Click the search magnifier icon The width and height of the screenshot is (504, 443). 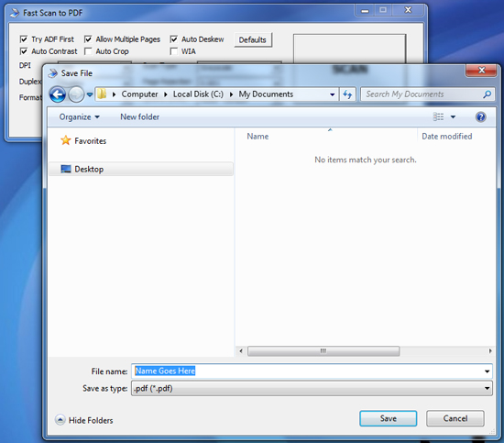point(487,94)
